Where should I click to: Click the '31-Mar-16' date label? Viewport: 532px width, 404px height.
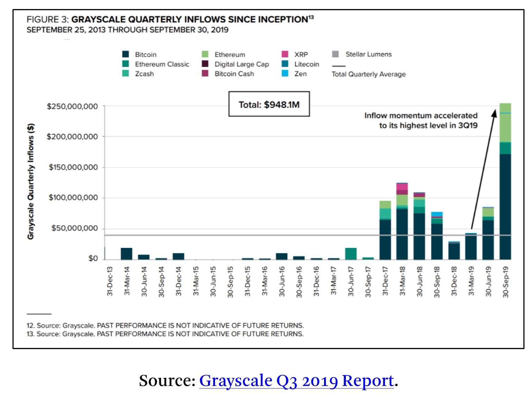tap(265, 281)
